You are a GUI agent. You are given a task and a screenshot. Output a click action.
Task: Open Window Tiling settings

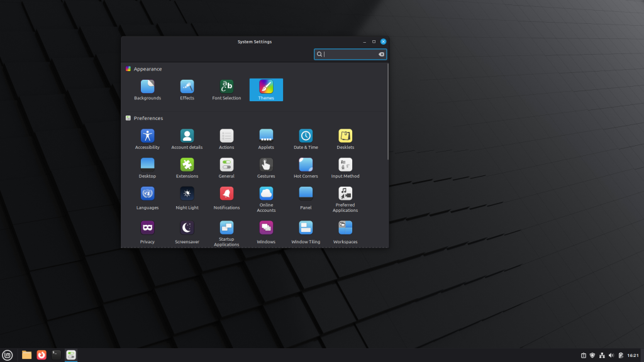tap(306, 231)
